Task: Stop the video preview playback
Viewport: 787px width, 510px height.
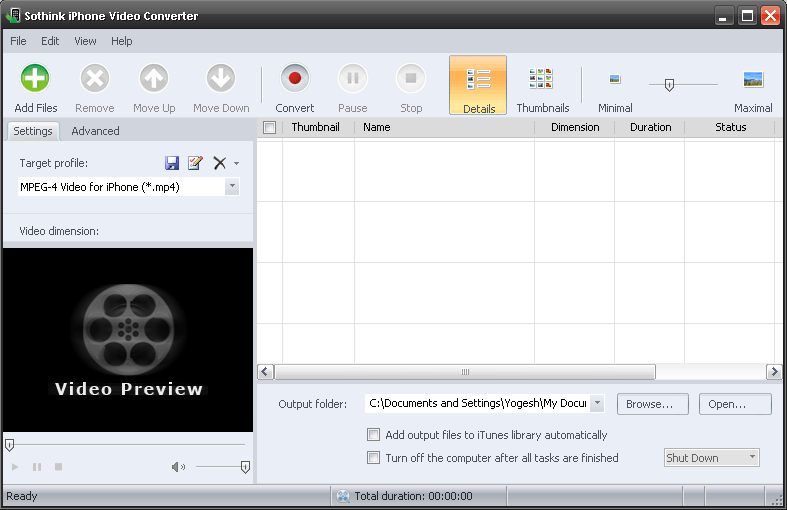Action: (58, 467)
